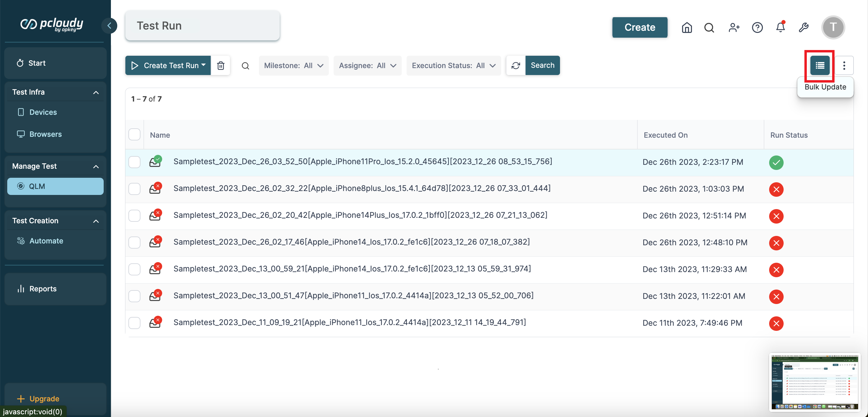Open the Home icon in header
The width and height of the screenshot is (868, 417).
pos(687,27)
